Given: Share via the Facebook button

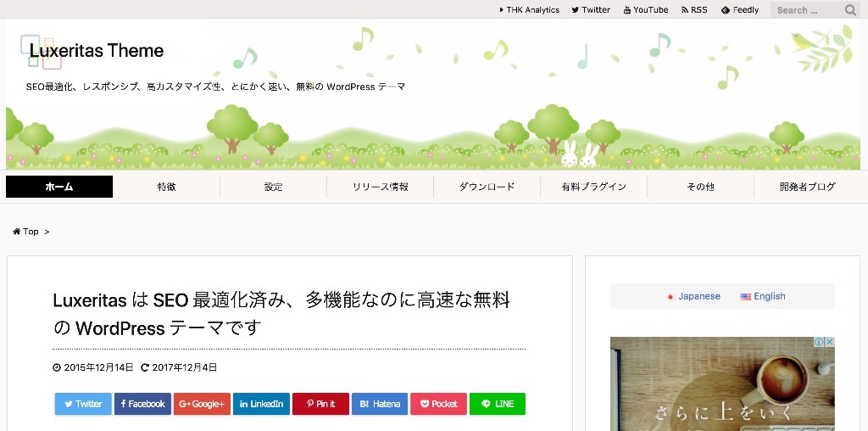Looking at the screenshot, I should click(142, 404).
